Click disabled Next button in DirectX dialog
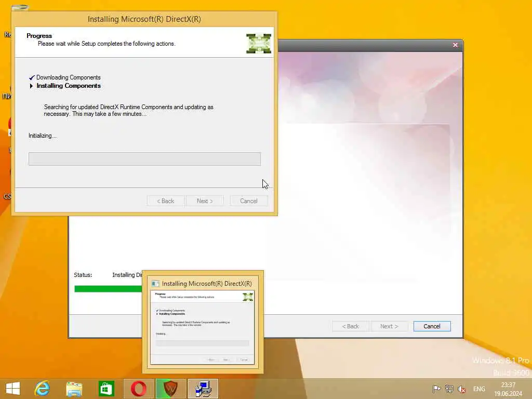This screenshot has height=399, width=532. tap(205, 201)
